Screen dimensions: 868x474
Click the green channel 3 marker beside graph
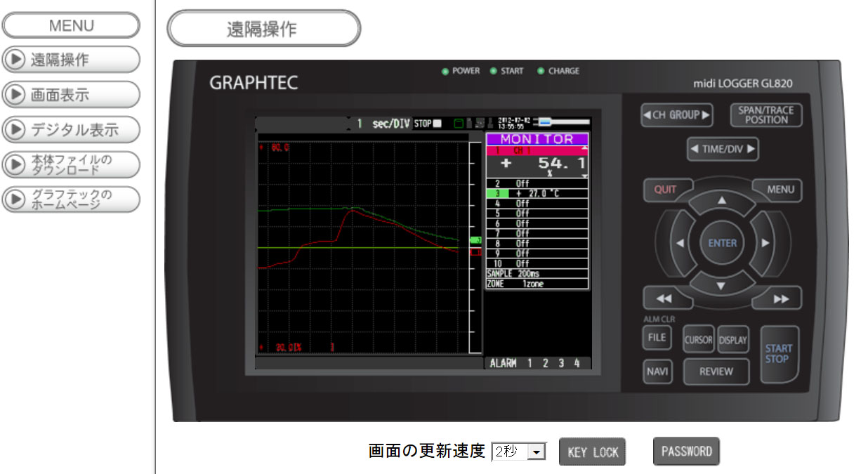coord(475,240)
